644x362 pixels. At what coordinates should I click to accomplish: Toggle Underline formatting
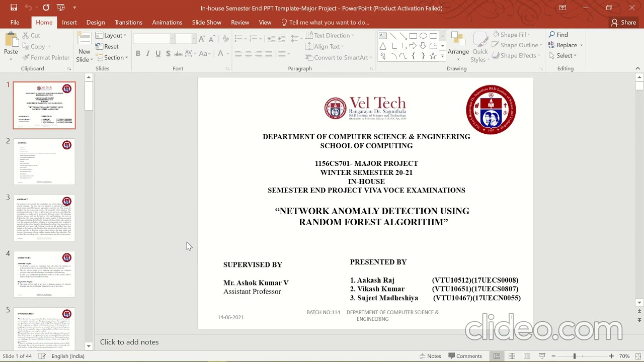[x=158, y=54]
